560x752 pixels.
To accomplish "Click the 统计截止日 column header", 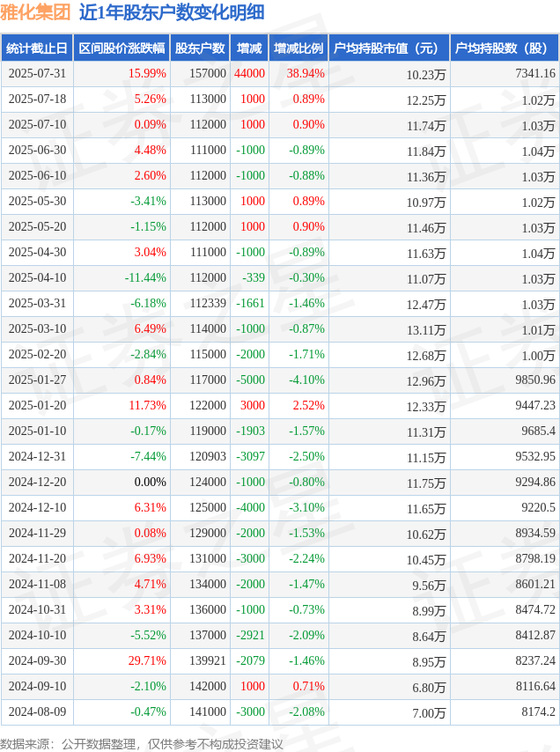I will tap(37, 48).
